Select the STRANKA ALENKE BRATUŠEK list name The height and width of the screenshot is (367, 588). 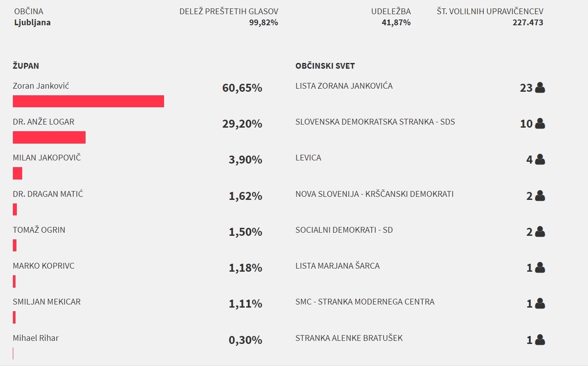click(x=349, y=338)
